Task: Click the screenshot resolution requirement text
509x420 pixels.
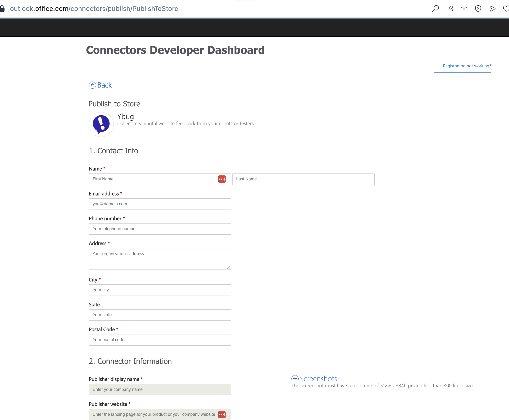Action: [382, 386]
